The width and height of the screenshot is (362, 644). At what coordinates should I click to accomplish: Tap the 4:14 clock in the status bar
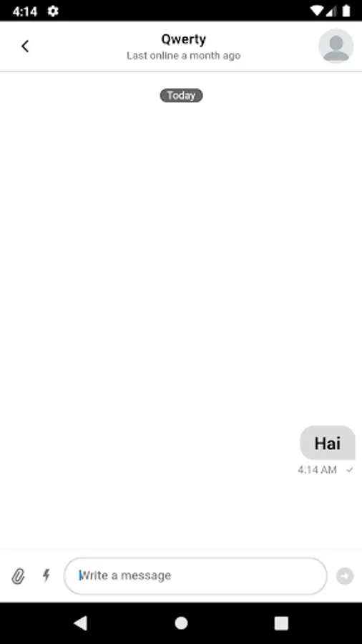(24, 11)
